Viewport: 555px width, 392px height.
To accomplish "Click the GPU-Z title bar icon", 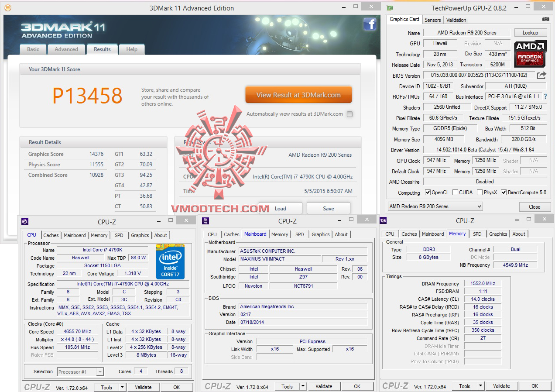I will (390, 8).
